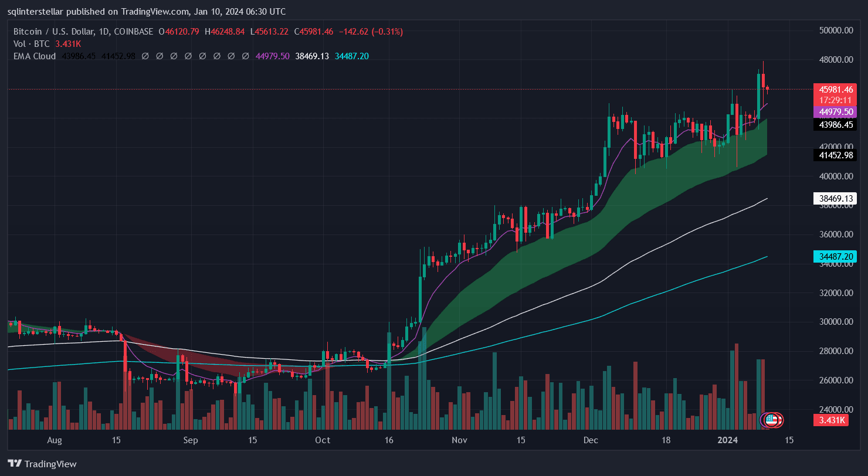Screen dimensions: 868x476
Task: Click the purple EMA value in legend
Action: (273, 56)
